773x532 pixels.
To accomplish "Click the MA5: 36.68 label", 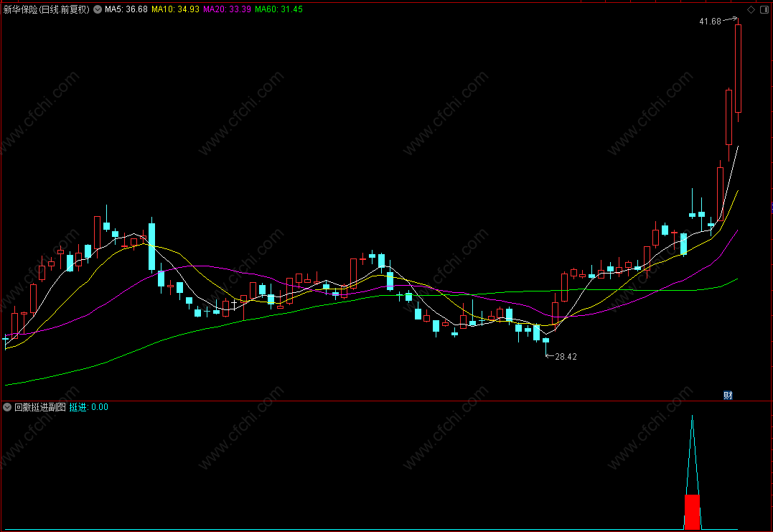I will coord(126,9).
